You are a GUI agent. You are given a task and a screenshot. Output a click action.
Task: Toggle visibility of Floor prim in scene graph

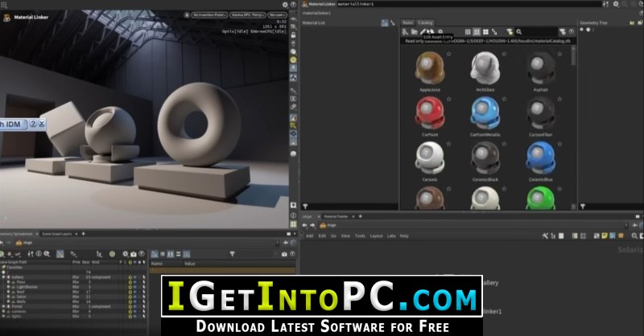point(130,282)
